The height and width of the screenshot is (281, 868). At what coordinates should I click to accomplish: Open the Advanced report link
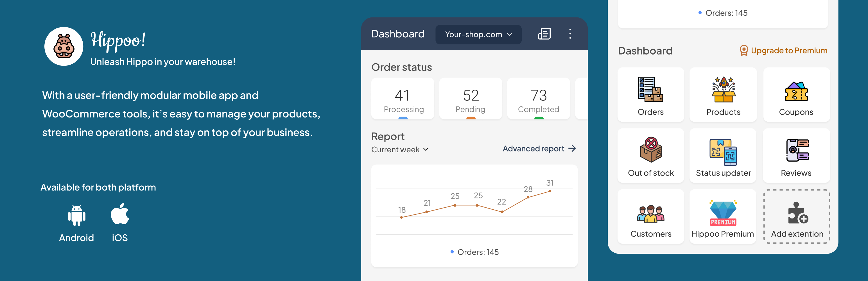539,149
